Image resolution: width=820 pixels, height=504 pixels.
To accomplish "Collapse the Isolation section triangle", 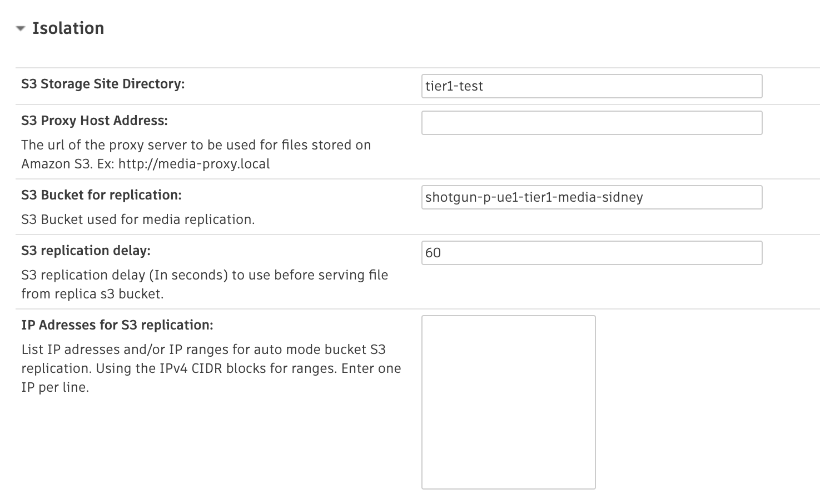I will [x=21, y=29].
